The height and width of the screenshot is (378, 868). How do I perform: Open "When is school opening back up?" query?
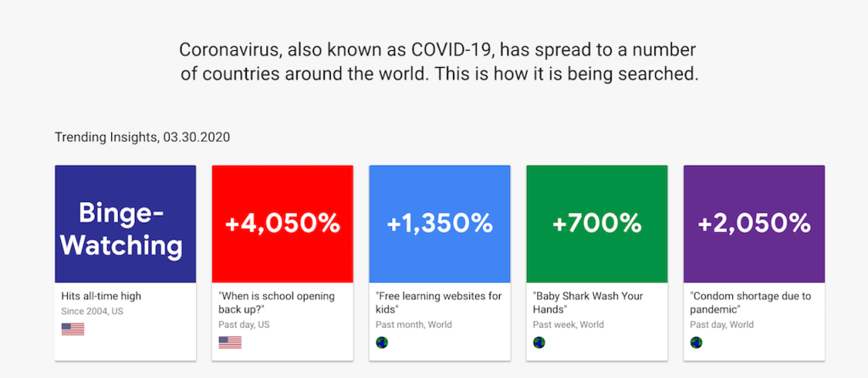coord(277,303)
